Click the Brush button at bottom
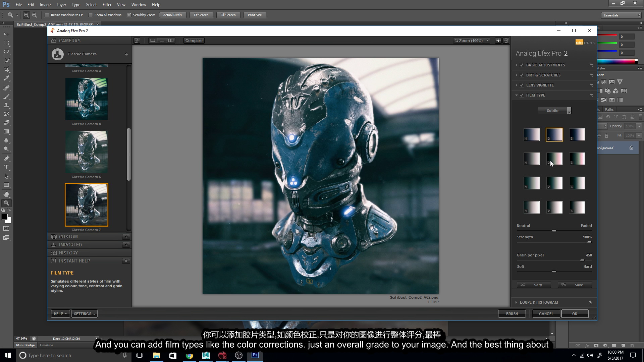Viewport: 644px width, 362px height. [512, 314]
